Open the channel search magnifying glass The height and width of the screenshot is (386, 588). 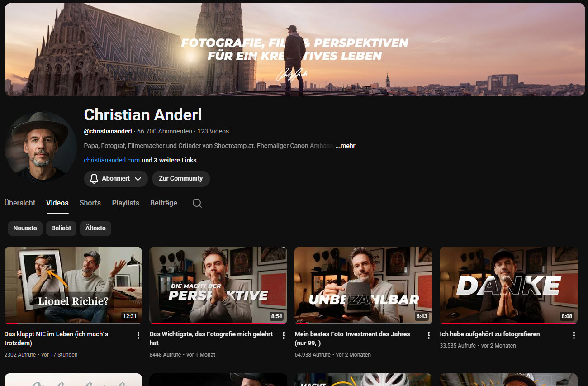coord(197,203)
